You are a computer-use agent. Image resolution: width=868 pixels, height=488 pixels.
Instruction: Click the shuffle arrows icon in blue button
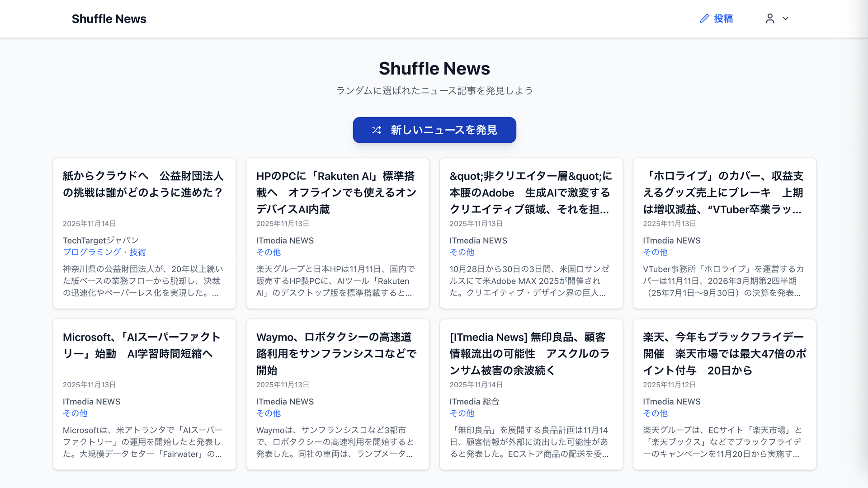(377, 130)
